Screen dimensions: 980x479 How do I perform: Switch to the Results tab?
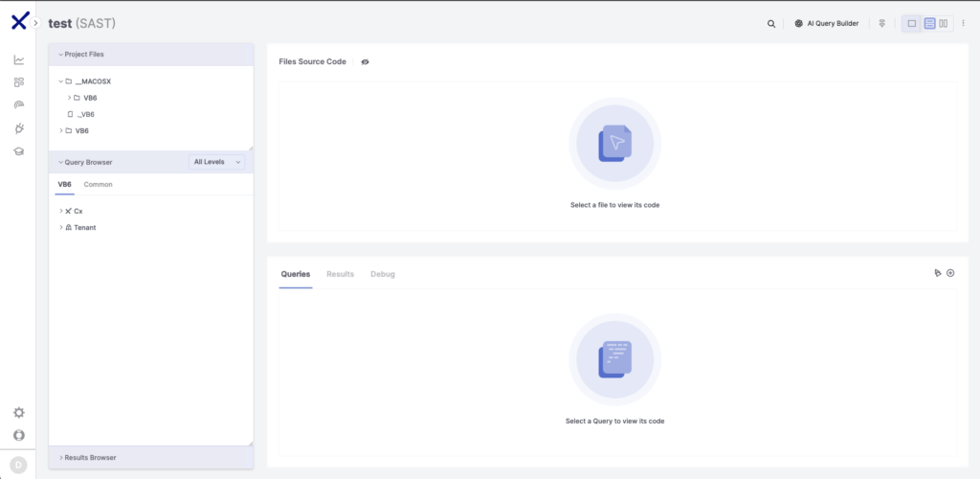(x=340, y=274)
